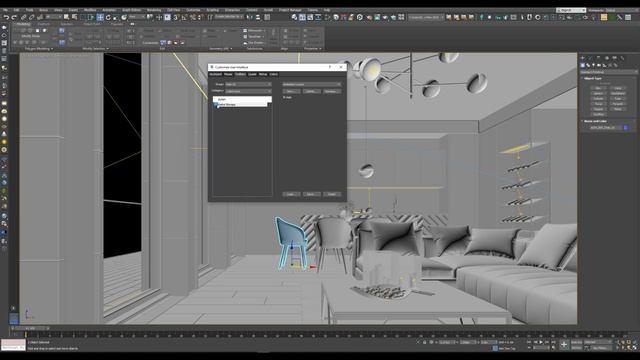Open the Display tab in command panel
Image resolution: width=640 pixels, height=360 pixels.
614,58
